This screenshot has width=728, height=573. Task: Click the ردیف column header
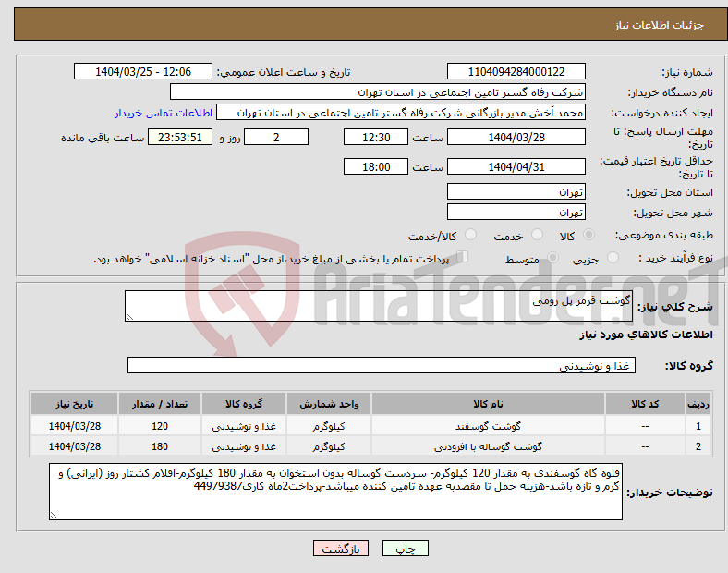pos(698,404)
